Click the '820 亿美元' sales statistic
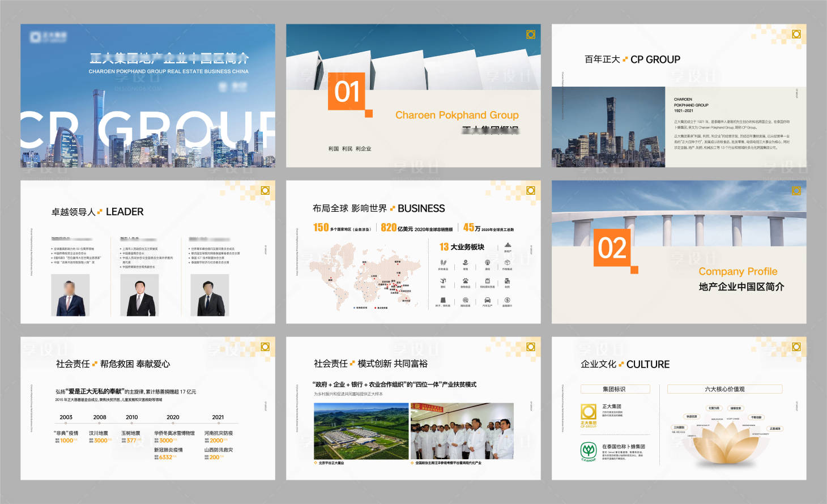 coord(417,228)
